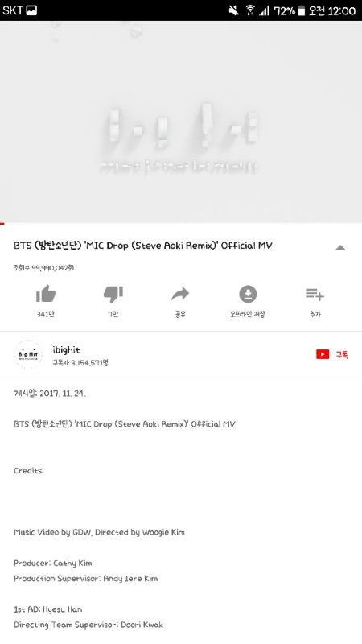
Task: Tap the video player area
Action: point(181,122)
